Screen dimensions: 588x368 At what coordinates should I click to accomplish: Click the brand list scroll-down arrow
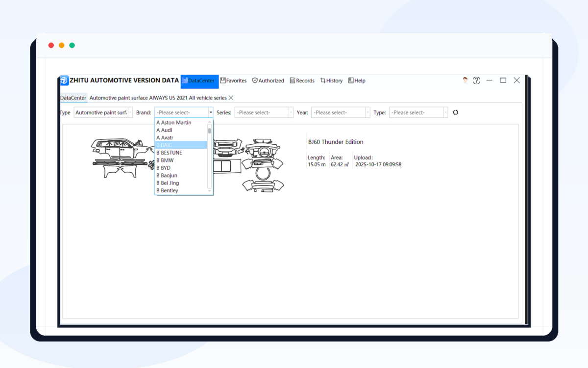(x=210, y=191)
